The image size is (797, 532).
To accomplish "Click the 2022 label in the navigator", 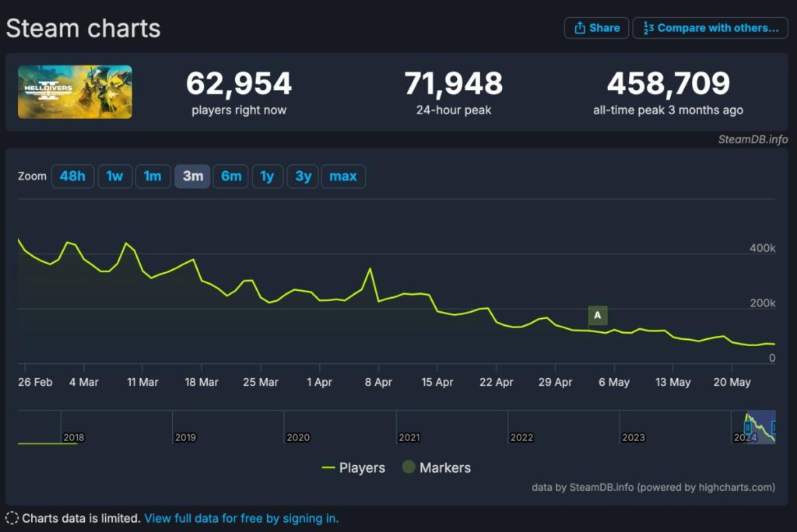I will coord(521,437).
